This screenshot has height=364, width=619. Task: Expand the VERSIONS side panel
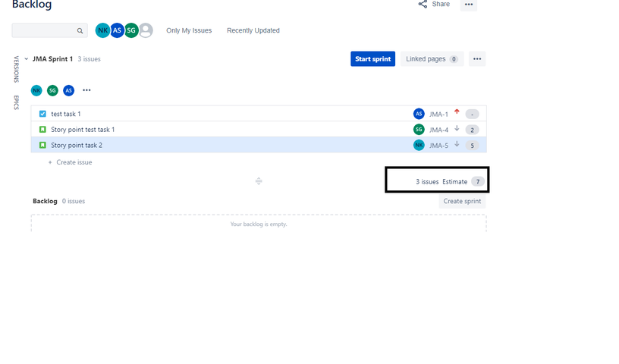click(16, 70)
